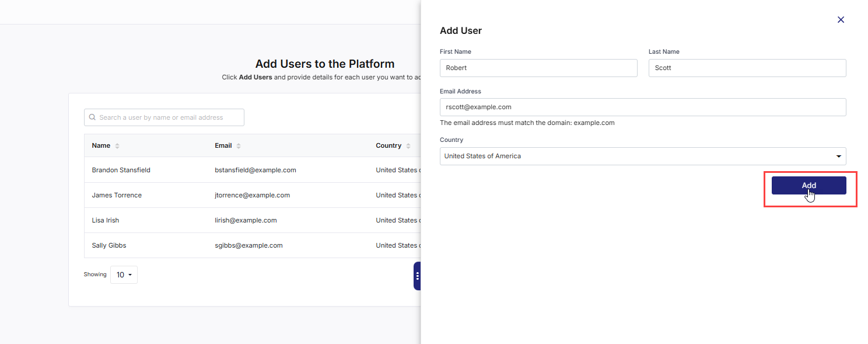Click the user search input box

(164, 117)
